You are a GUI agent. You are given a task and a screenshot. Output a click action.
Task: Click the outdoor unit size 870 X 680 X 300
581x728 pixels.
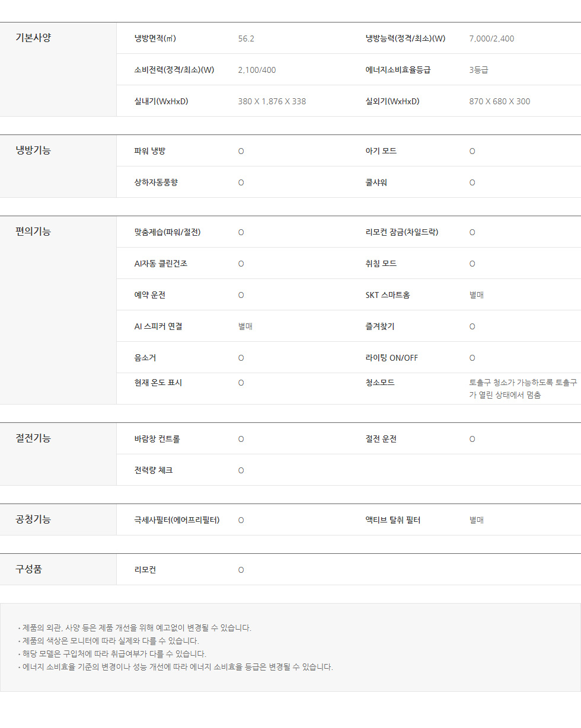(x=499, y=101)
